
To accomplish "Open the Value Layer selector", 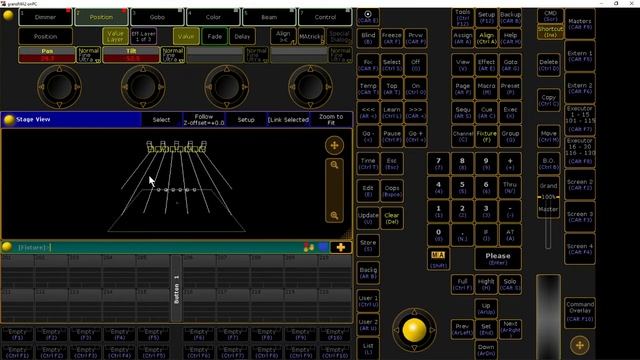I will pos(115,36).
